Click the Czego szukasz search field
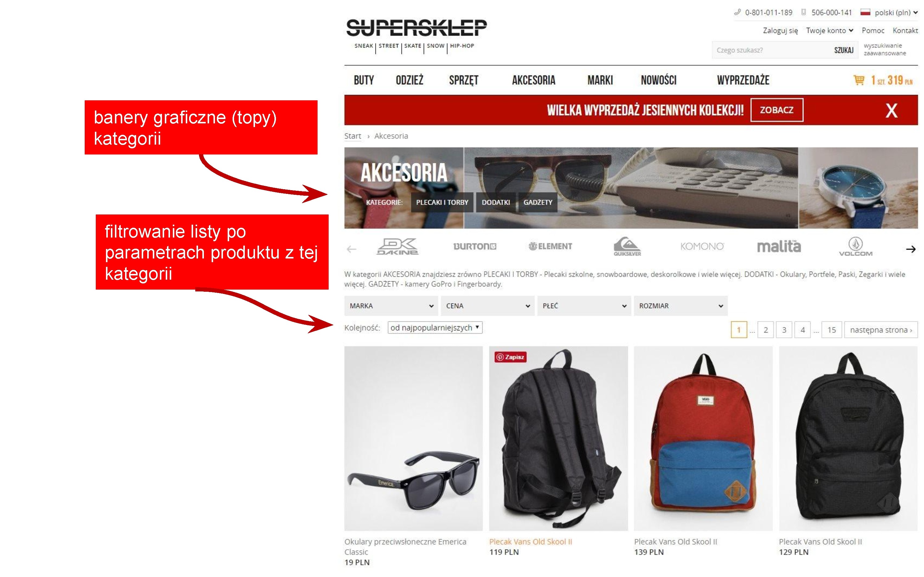 coord(771,50)
